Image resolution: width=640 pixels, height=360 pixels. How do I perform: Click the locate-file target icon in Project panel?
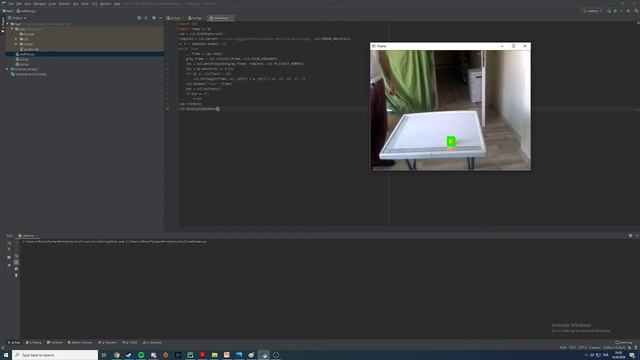139,18
